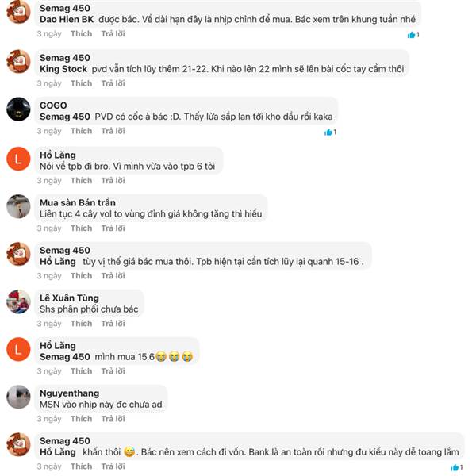Open Semag 450 avatar beside the King Stock reply
Image resolution: width=476 pixels, height=476 pixels.
[18, 62]
